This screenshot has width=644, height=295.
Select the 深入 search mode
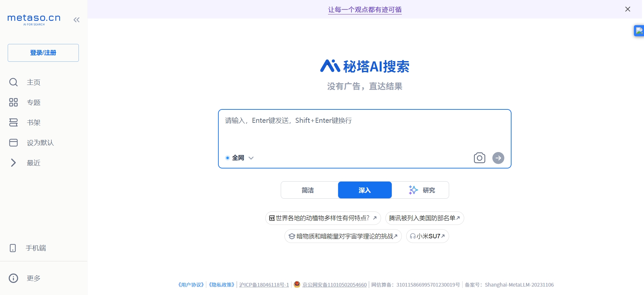pos(365,190)
